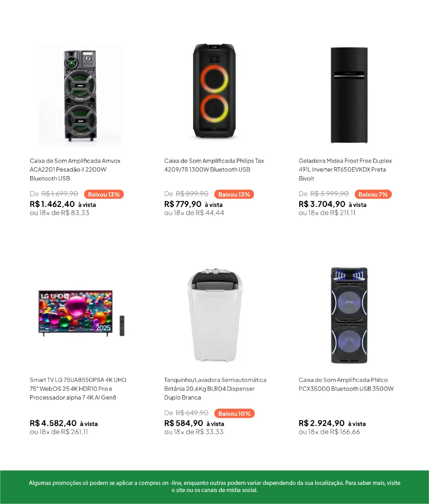
Task: Open Smart TV LG 75UA8550PSA title link
Action: (x=78, y=389)
